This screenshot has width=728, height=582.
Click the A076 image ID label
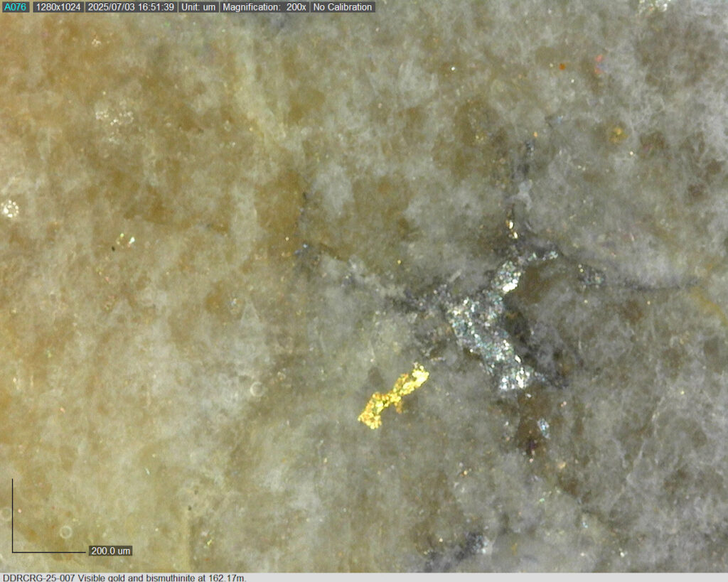coord(15,7)
